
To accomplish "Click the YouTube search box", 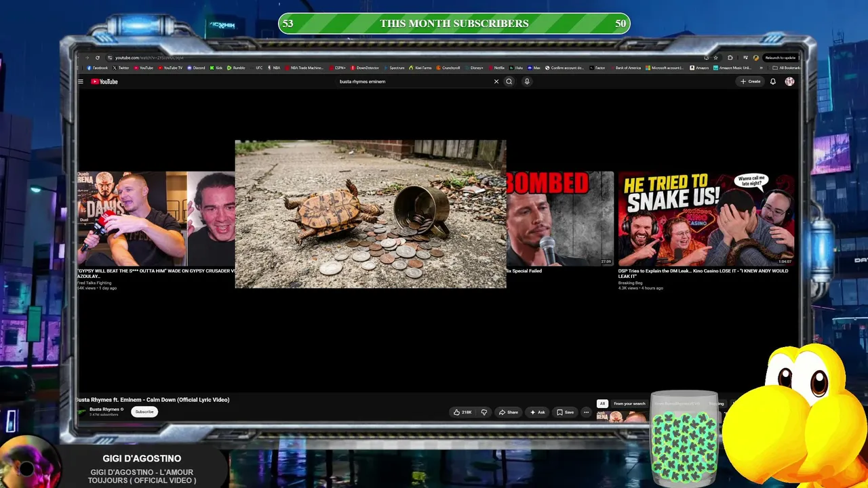I will pos(414,81).
